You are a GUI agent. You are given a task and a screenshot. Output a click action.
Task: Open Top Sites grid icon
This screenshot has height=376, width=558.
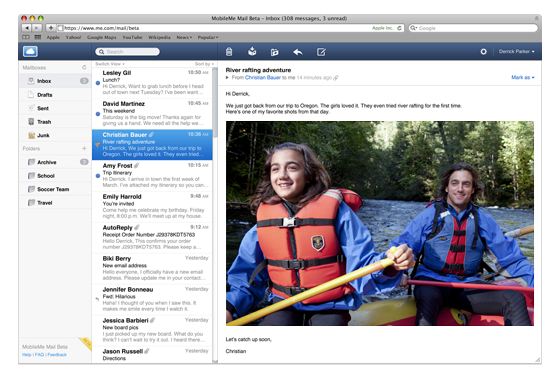pos(38,37)
